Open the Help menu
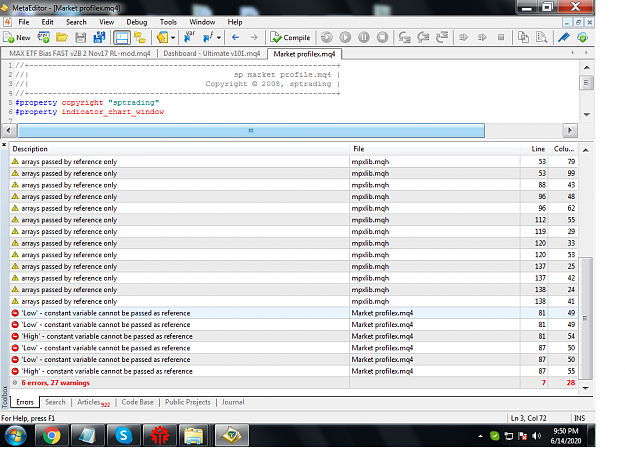Viewport: 625px width, 469px height. [x=235, y=22]
